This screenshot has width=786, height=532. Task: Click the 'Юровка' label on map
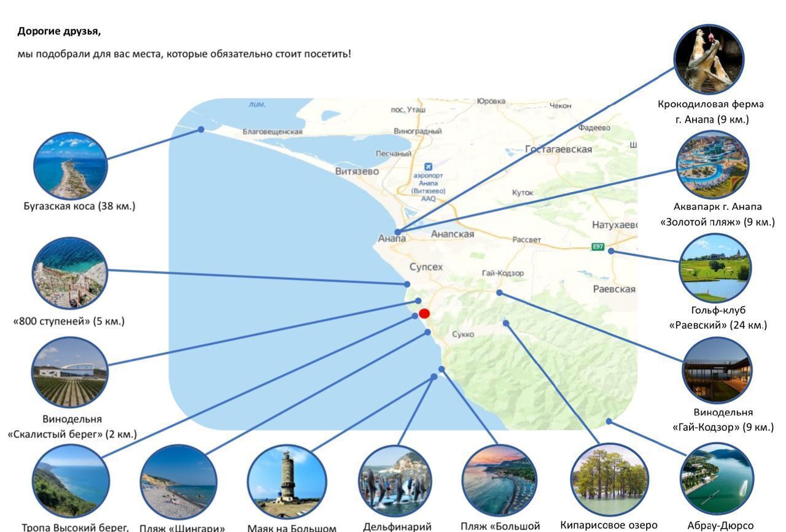(x=491, y=101)
